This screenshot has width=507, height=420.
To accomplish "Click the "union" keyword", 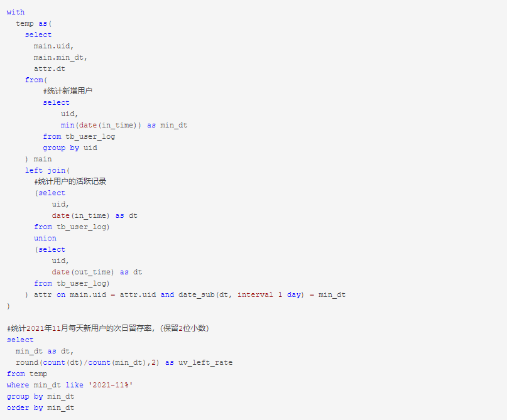I will [45, 238].
